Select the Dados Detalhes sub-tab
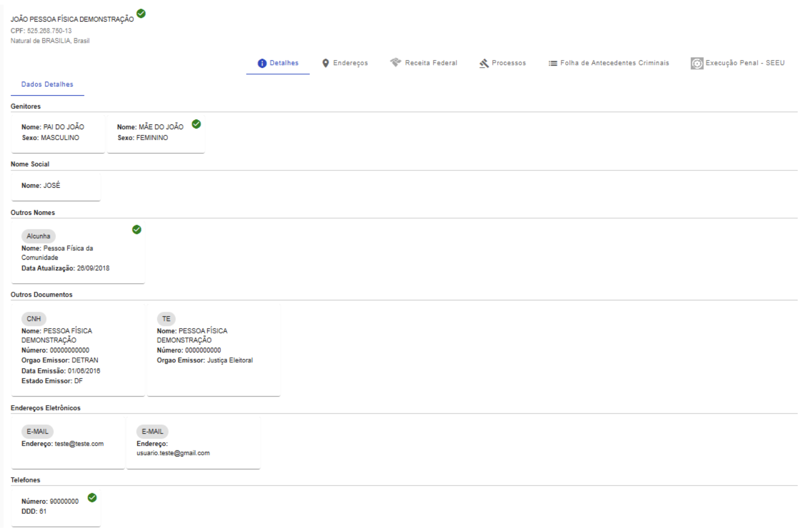810x532 pixels. (x=47, y=84)
